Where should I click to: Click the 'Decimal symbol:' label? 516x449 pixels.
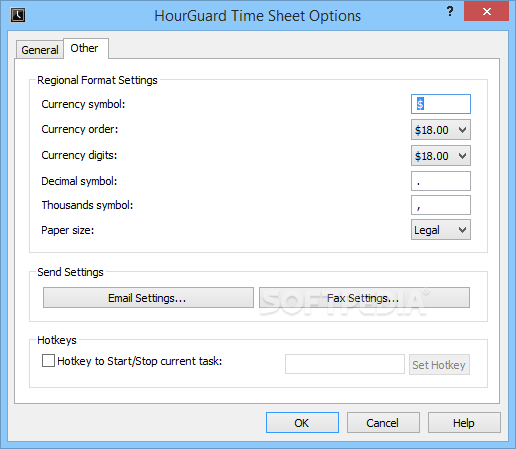79,181
